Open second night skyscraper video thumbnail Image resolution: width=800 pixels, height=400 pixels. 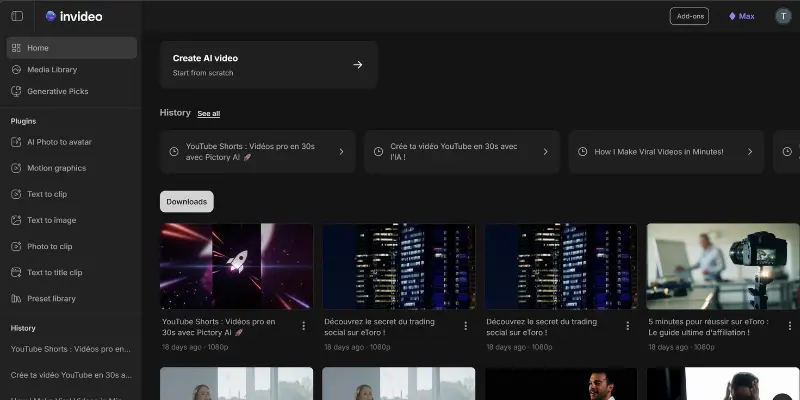coord(561,266)
